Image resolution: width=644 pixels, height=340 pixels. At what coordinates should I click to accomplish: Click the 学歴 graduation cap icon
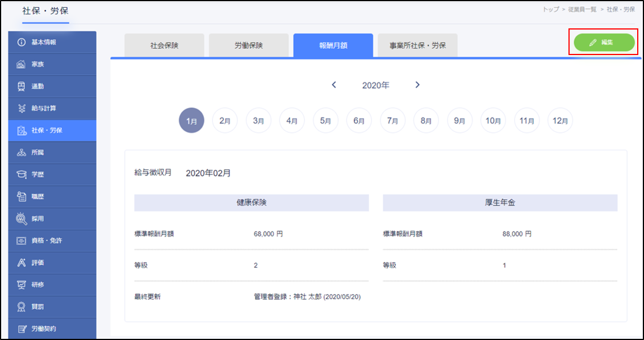pos(22,175)
